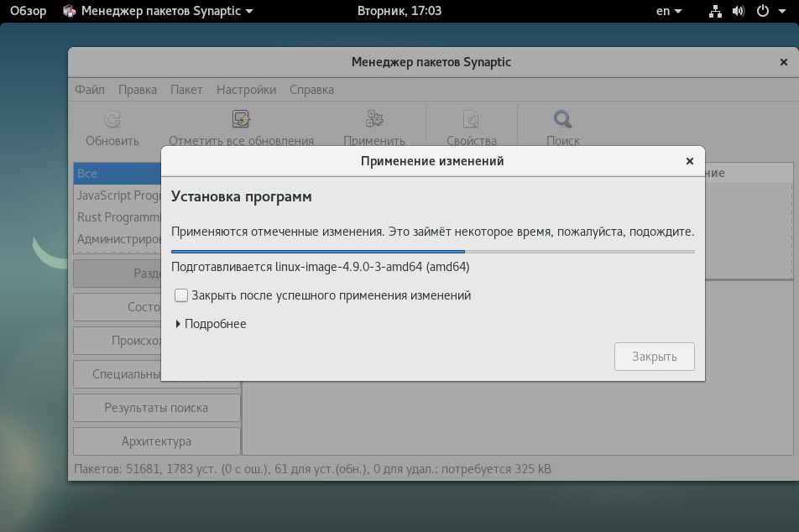Close the Применение изменений dialog
799x532 pixels.
tap(689, 161)
